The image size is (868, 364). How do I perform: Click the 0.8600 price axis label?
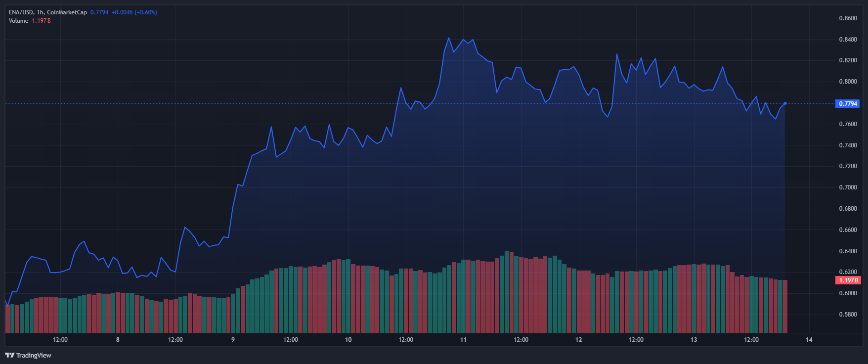[848, 18]
